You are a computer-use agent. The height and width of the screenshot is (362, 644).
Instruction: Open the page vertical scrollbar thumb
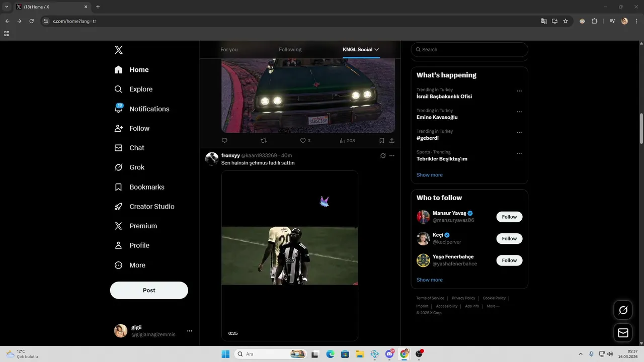[x=641, y=129]
